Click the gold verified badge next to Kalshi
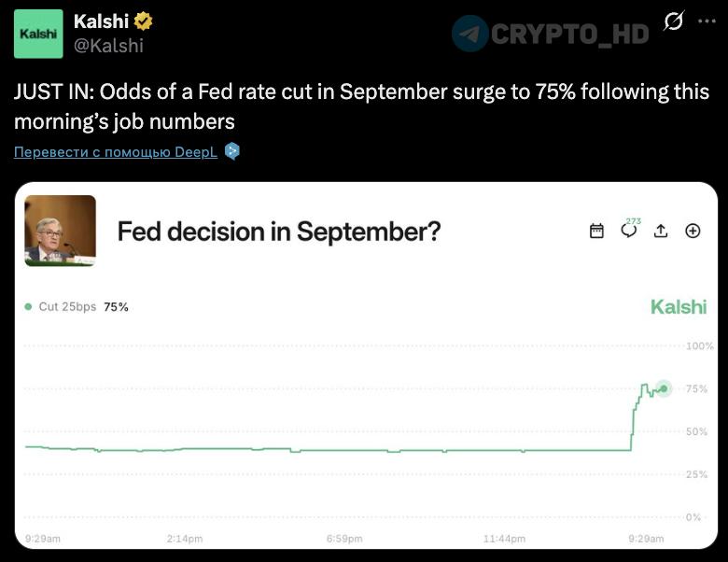728x562 pixels. 143,21
